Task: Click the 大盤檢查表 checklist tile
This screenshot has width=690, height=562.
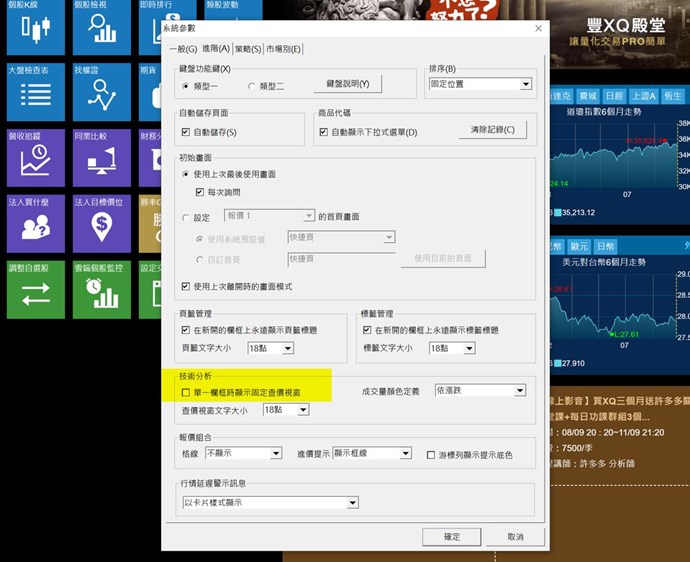Action: click(35, 92)
